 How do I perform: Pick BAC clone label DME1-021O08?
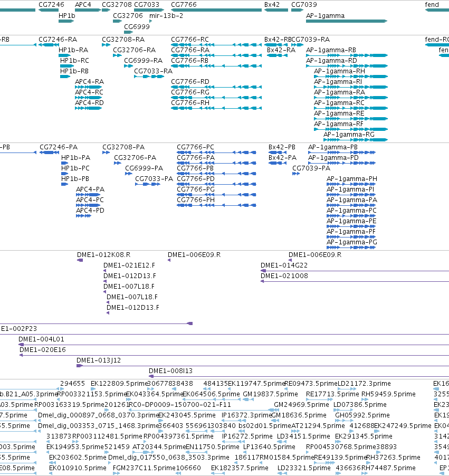pyautogui.click(x=284, y=275)
